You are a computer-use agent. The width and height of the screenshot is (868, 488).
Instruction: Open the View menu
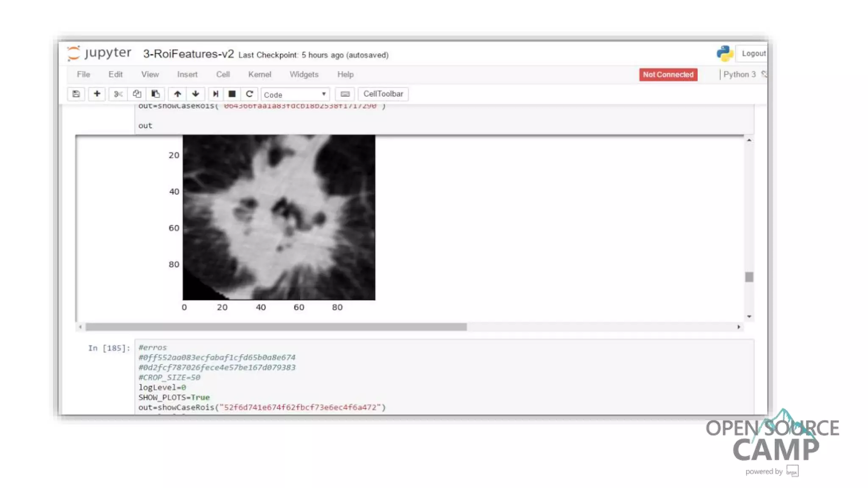tap(150, 75)
